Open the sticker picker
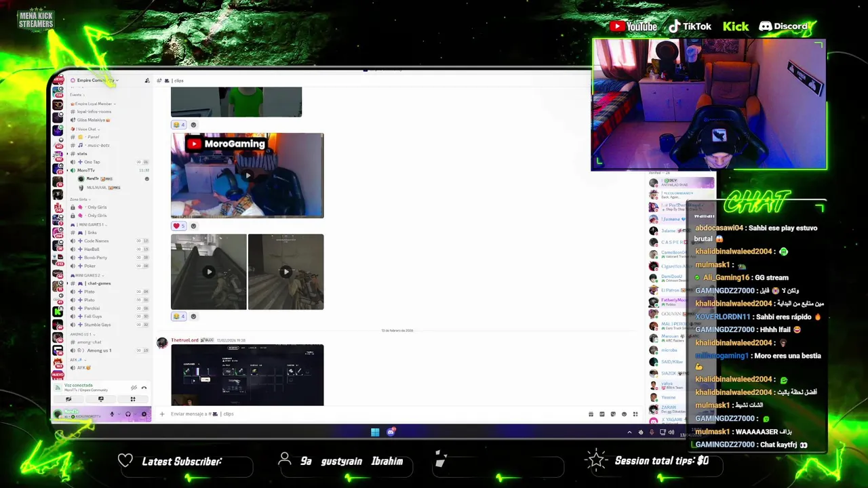868x488 pixels. pyautogui.click(x=613, y=414)
